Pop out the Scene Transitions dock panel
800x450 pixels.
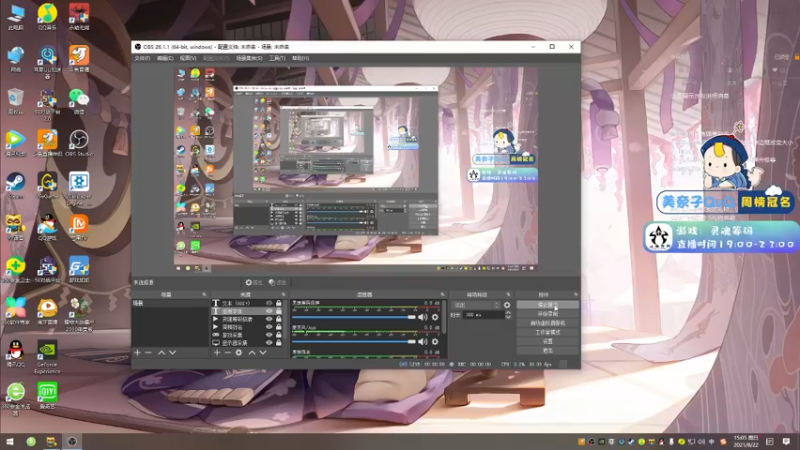tap(508, 294)
